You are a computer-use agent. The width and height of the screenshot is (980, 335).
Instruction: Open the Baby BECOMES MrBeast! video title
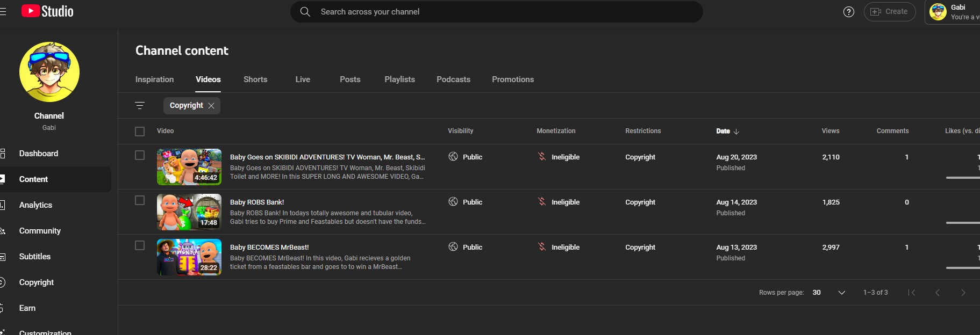pyautogui.click(x=269, y=247)
